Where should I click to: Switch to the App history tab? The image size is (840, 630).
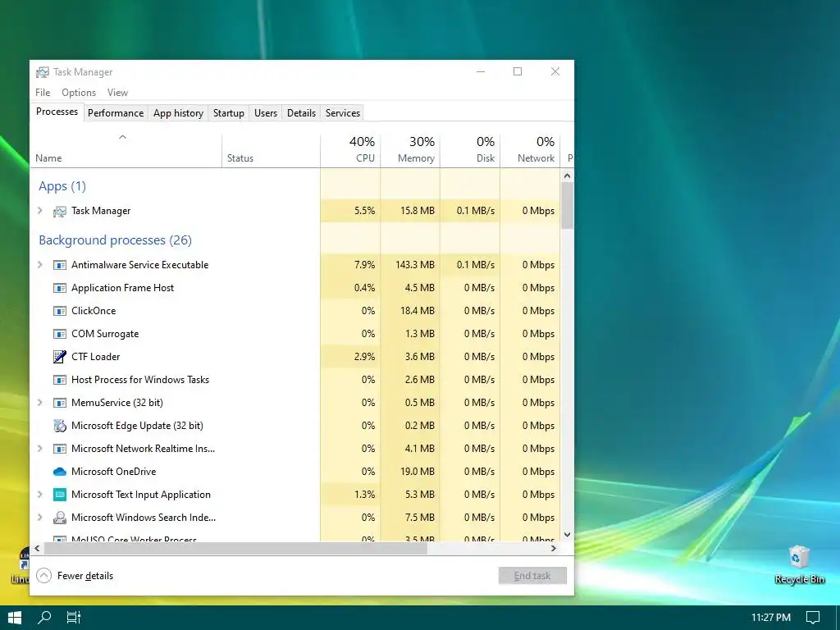[x=178, y=113]
